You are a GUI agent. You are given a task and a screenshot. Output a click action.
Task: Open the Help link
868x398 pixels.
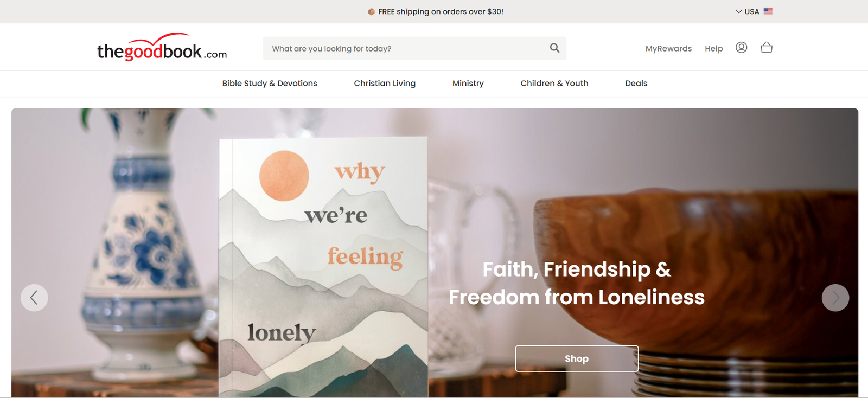coord(714,48)
